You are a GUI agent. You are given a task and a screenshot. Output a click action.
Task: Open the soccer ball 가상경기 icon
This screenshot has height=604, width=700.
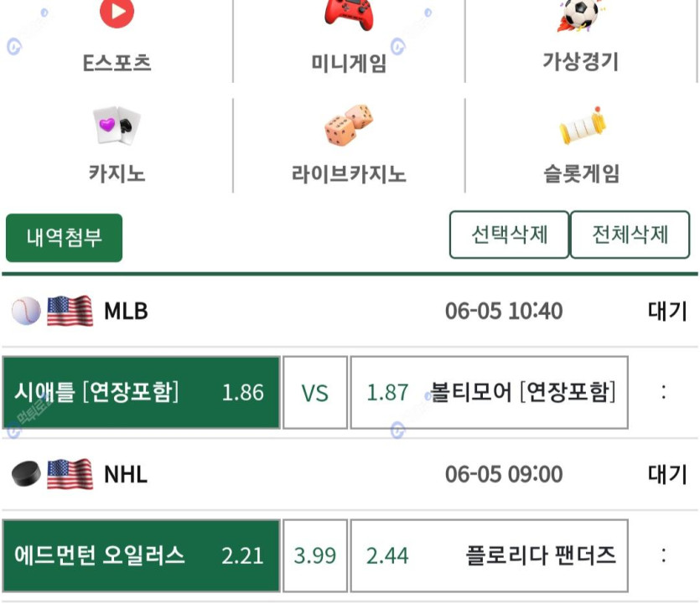pos(579,15)
